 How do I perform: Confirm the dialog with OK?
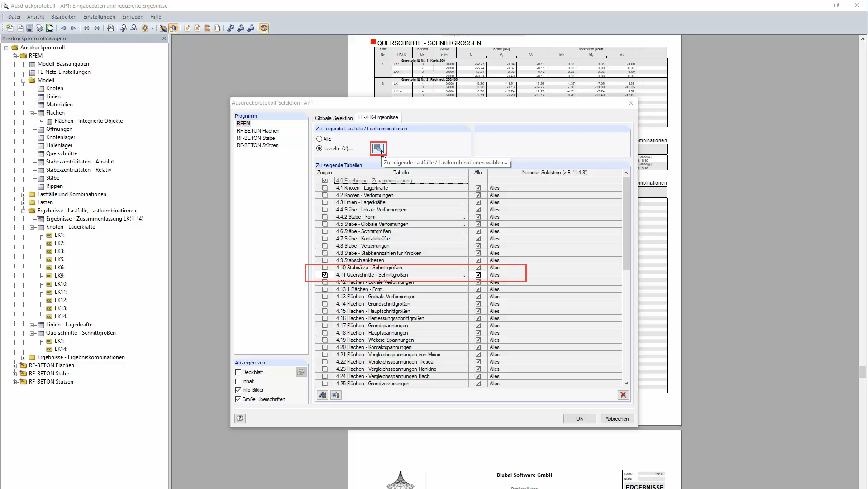point(579,418)
